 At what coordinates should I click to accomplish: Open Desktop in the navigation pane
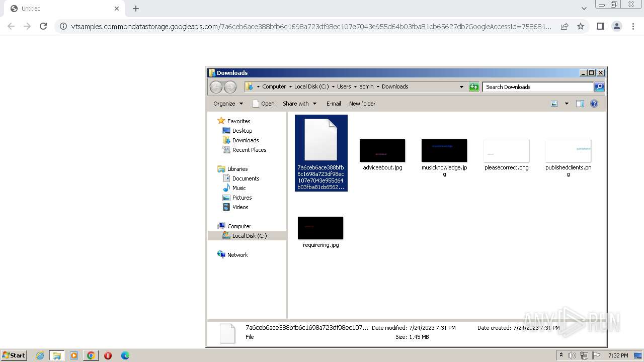click(x=242, y=131)
